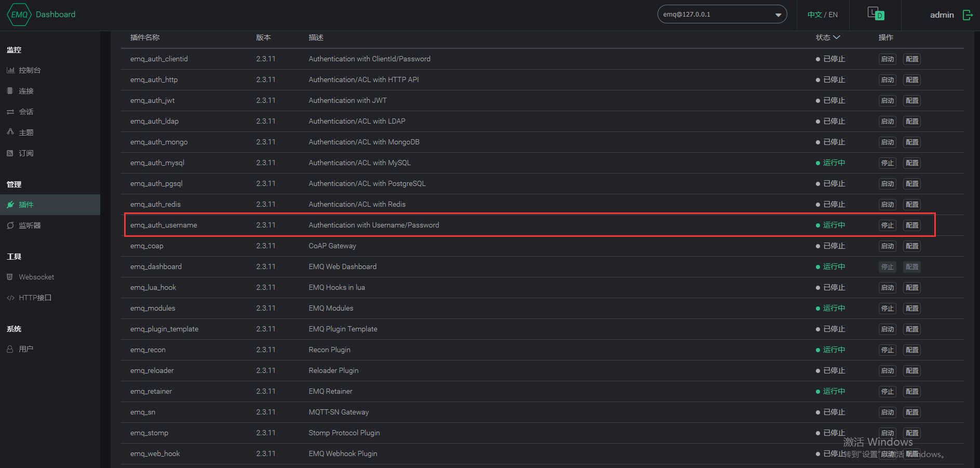The height and width of the screenshot is (468, 980).
Task: Stop the emq_auth_mysql plugin
Action: coord(888,163)
